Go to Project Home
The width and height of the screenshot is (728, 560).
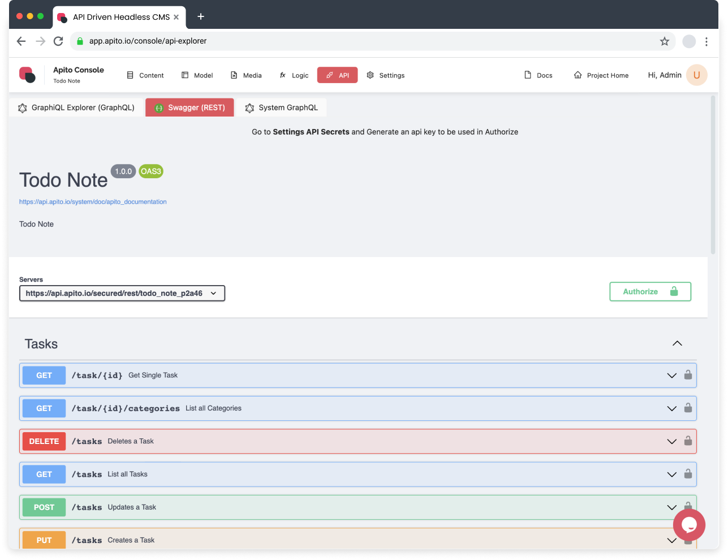pyautogui.click(x=601, y=75)
